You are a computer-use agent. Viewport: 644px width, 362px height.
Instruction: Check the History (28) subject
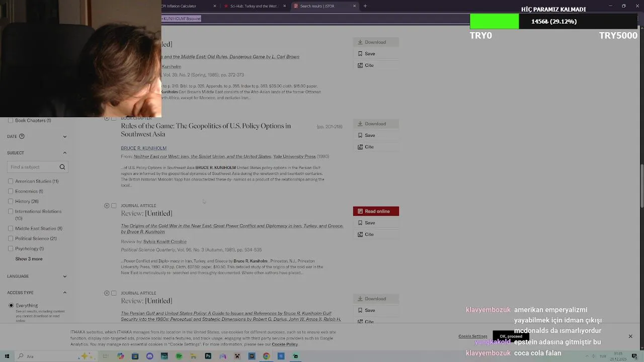point(11,201)
